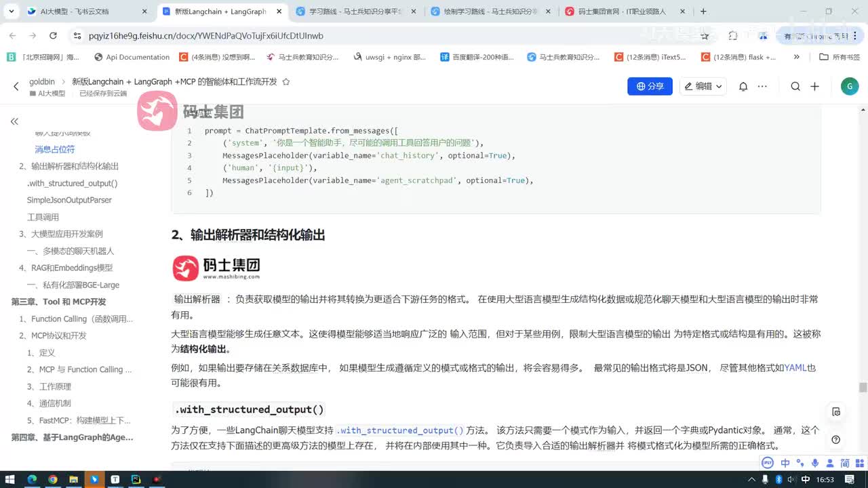Click the page vertical scrollbar thumb
The height and width of the screenshot is (488, 868).
coord(863,388)
